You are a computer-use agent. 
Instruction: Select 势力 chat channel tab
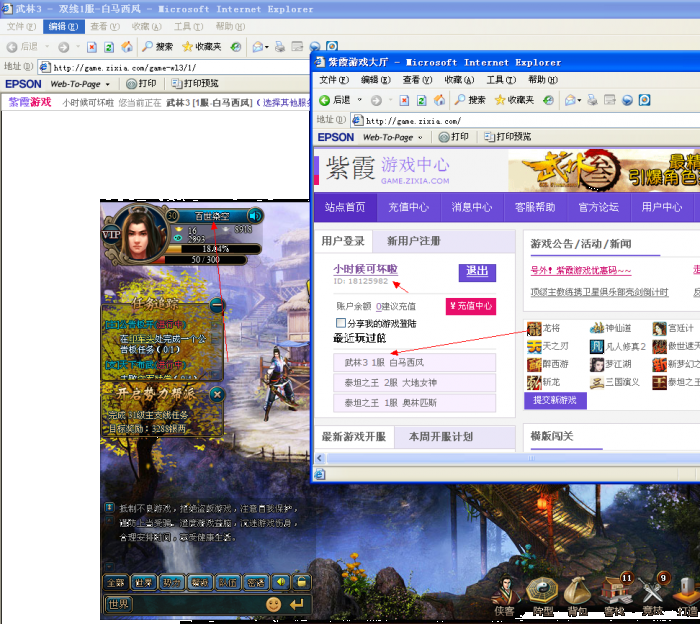[x=171, y=582]
